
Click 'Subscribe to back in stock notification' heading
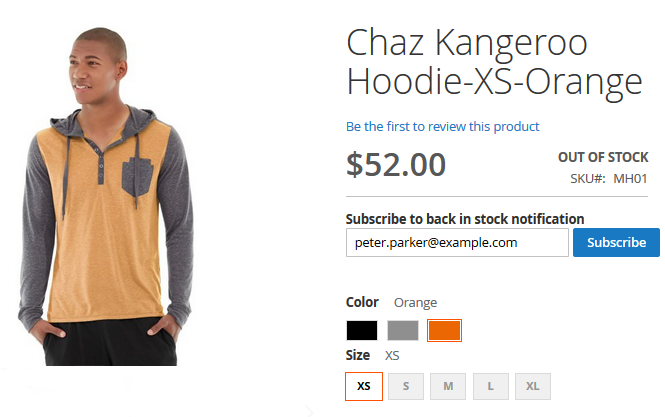[465, 219]
